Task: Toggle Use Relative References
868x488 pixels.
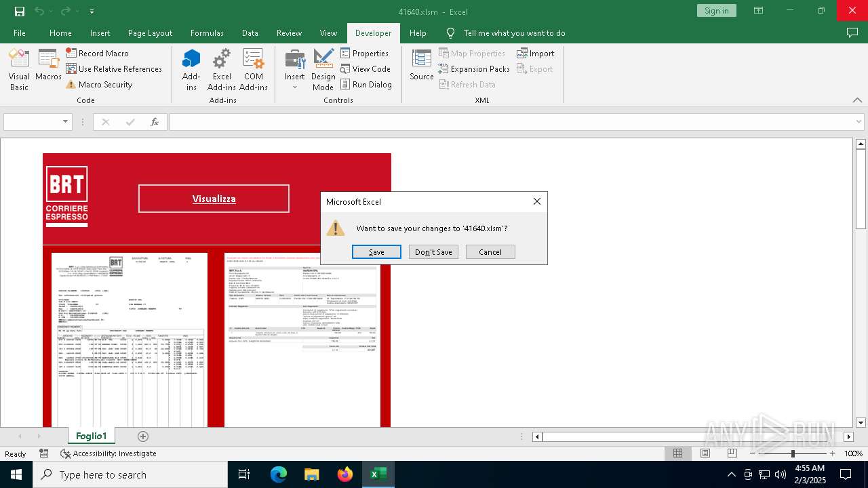Action: click(x=114, y=68)
